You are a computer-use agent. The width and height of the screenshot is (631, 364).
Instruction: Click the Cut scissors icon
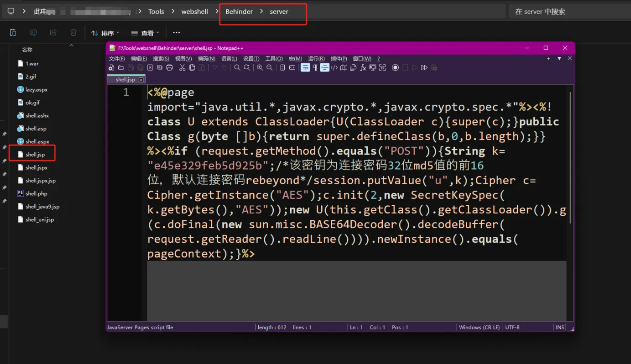pos(182,68)
